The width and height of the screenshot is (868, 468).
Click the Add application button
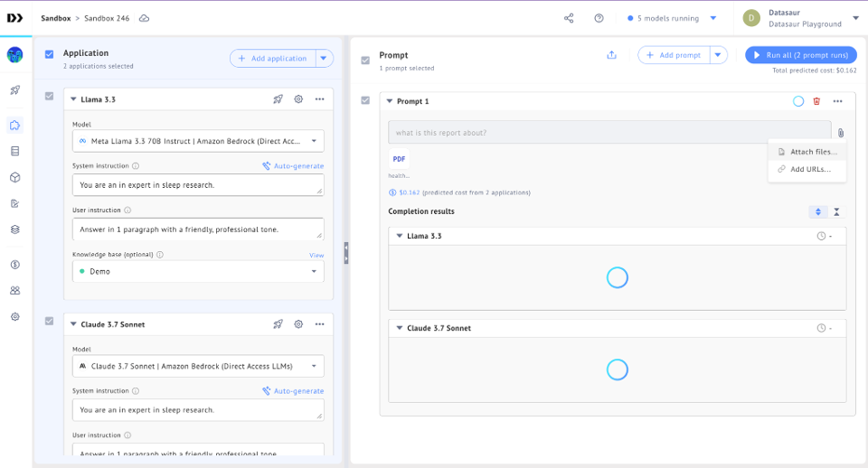[273, 58]
